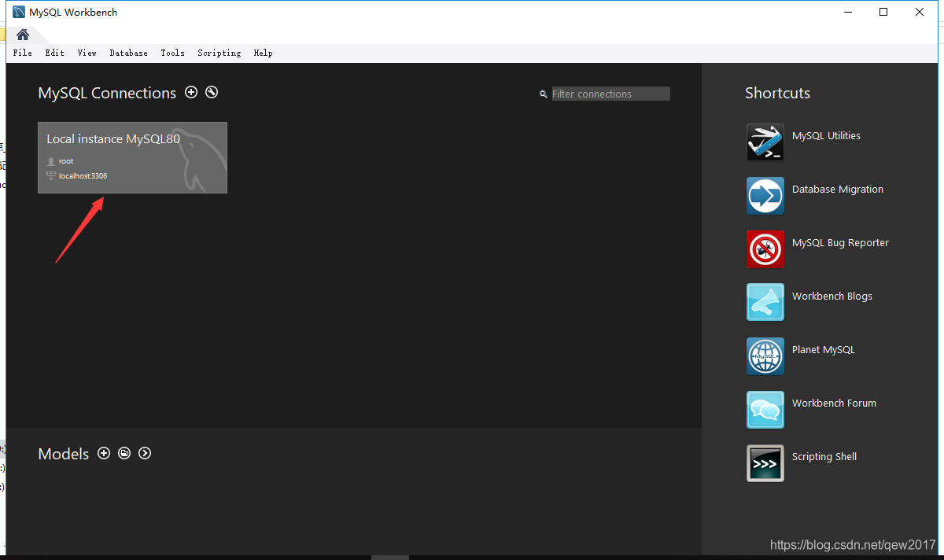Click the Workbench Forum chat bubbles icon

[x=765, y=410]
